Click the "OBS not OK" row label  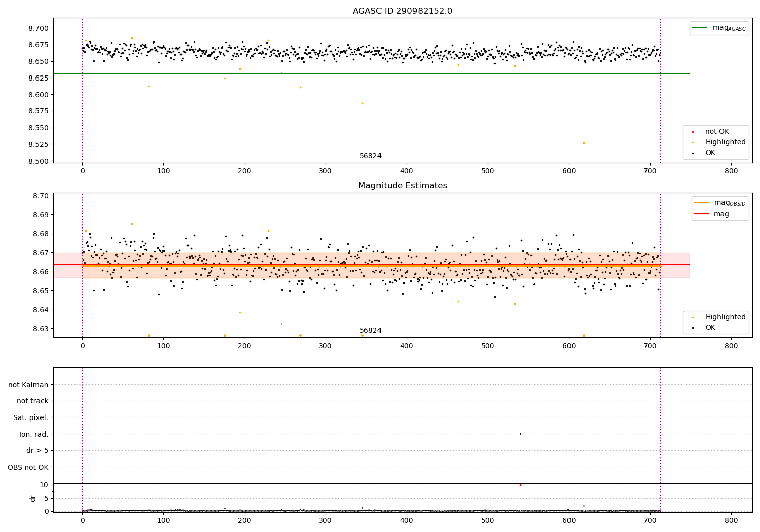pos(28,467)
